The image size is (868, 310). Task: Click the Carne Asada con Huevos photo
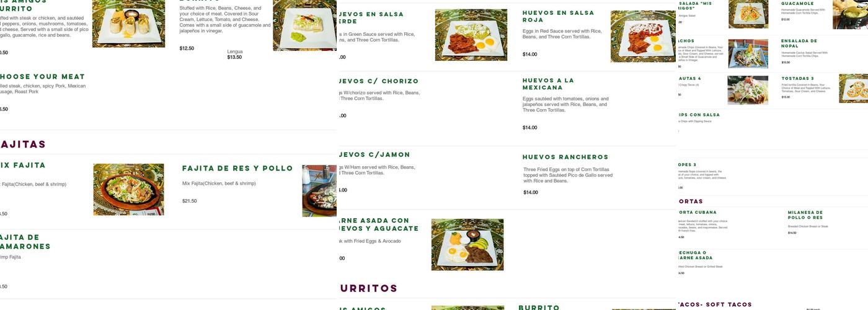467,244
